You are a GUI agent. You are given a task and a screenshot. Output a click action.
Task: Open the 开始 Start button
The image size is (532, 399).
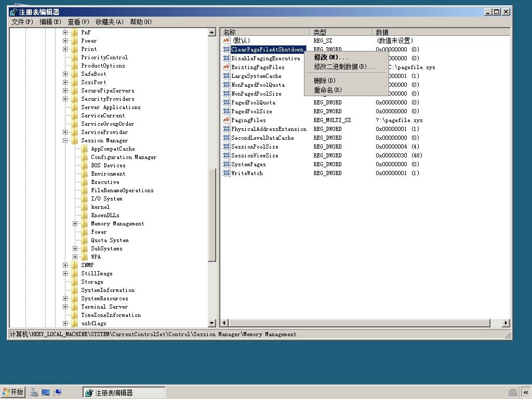pyautogui.click(x=13, y=392)
